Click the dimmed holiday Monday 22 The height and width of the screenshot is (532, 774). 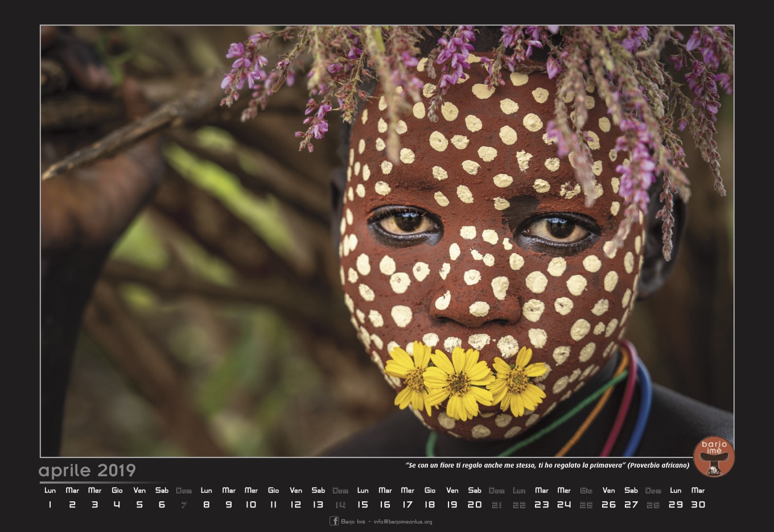(x=519, y=504)
